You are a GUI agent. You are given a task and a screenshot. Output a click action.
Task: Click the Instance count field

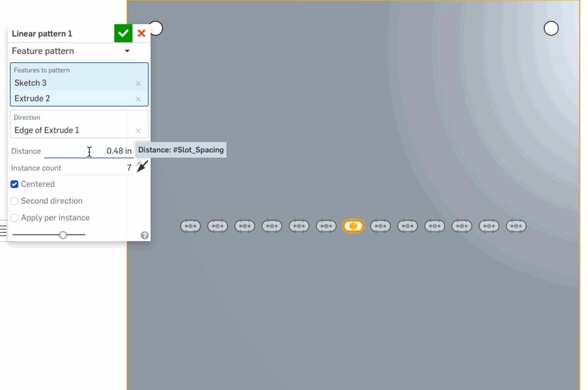point(110,168)
